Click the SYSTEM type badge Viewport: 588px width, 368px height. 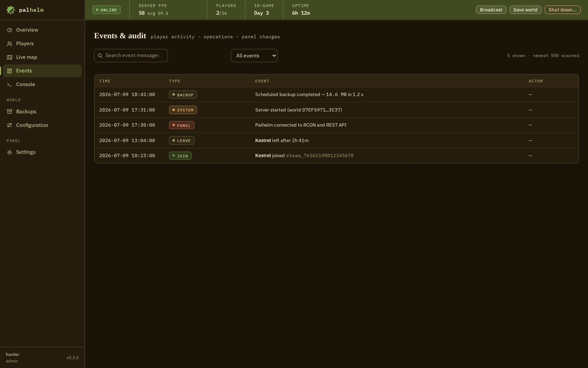[183, 110]
